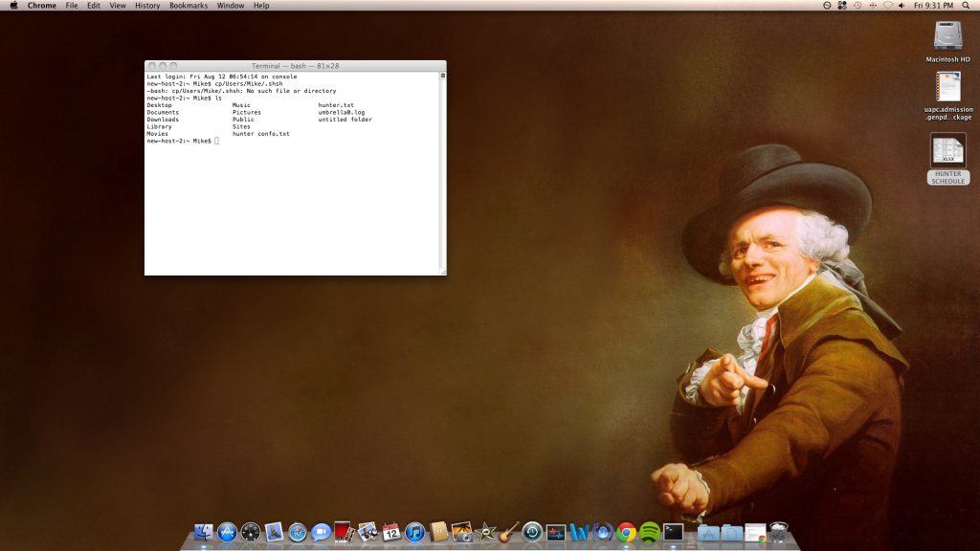Image resolution: width=980 pixels, height=551 pixels.
Task: Click 'umbrella0.log' in Terminal listing
Action: (342, 113)
